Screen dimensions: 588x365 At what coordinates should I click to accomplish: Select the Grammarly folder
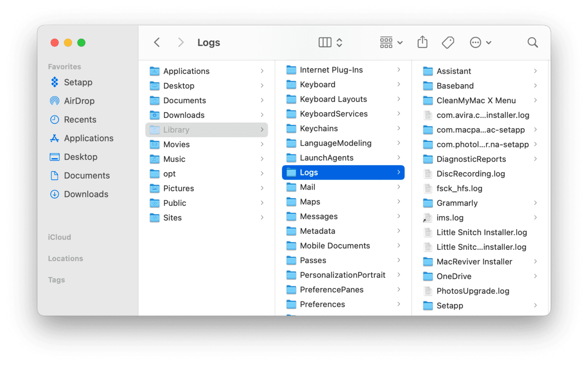click(x=480, y=203)
